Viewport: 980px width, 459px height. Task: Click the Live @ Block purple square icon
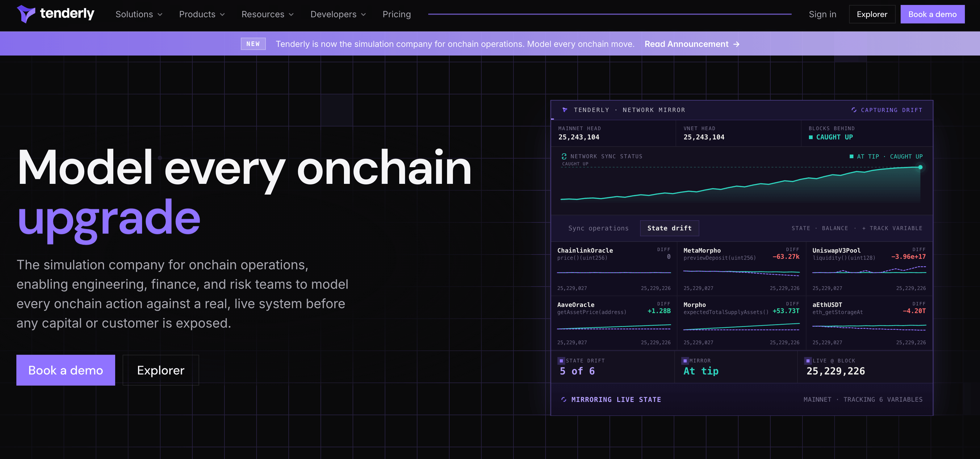click(x=808, y=361)
